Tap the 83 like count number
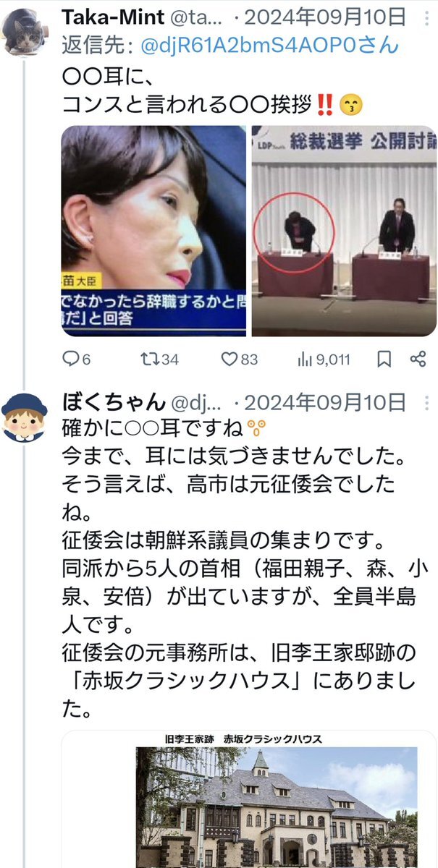This screenshot has width=438, height=868. 250,359
